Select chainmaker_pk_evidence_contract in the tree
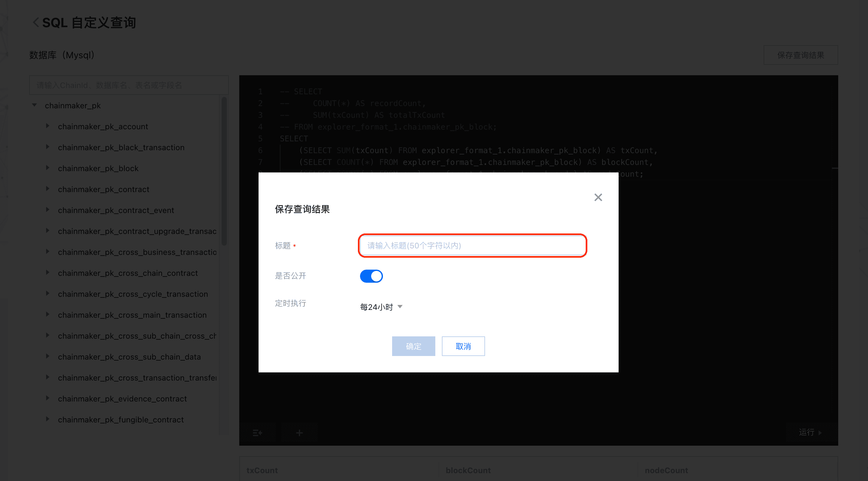 pos(122,399)
